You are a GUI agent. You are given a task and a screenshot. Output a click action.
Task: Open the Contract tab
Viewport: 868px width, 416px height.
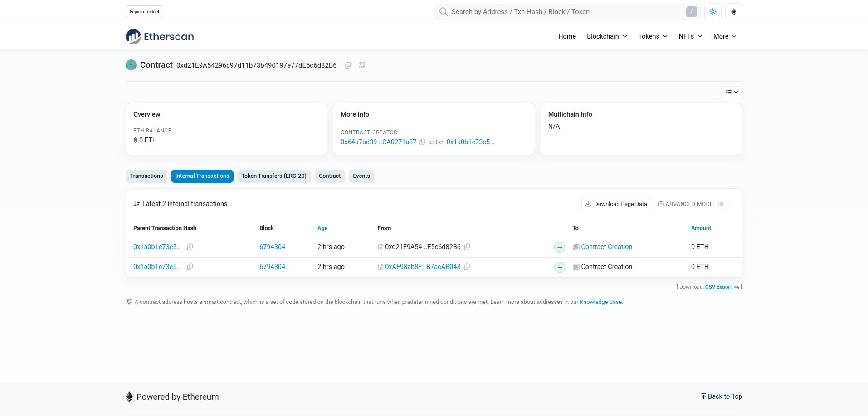point(330,176)
